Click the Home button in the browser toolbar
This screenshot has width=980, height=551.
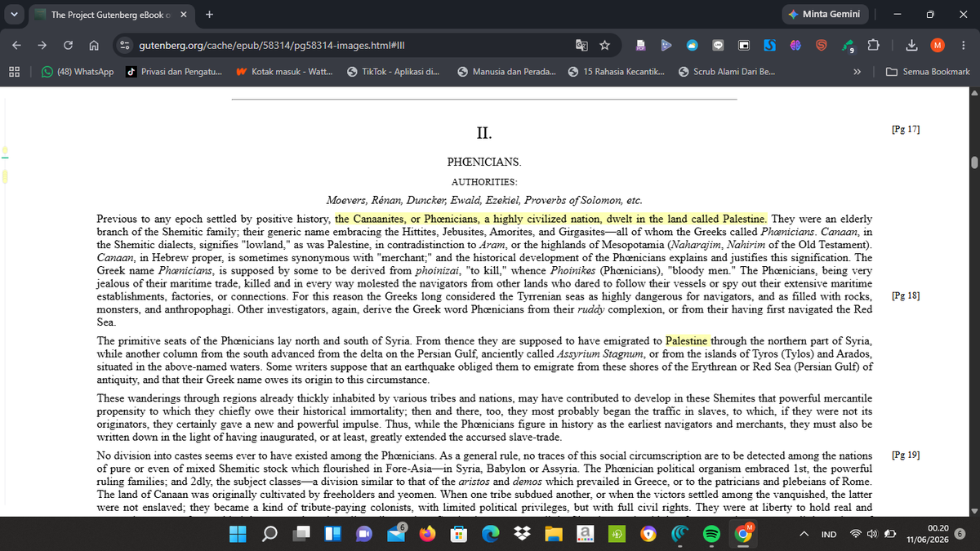95,45
